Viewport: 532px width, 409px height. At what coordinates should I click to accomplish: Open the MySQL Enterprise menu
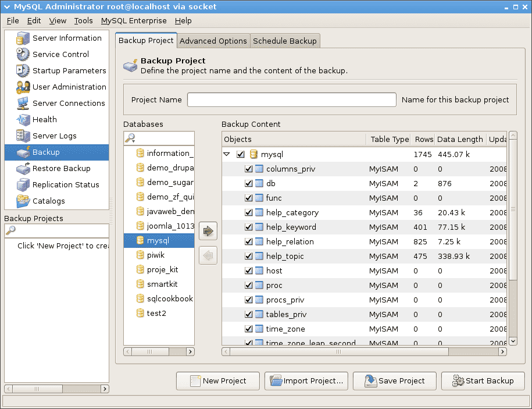coord(134,21)
